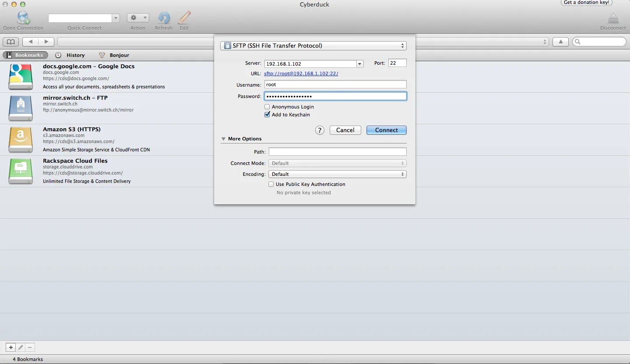Click the Connect button
The width and height of the screenshot is (630, 364).
click(386, 130)
